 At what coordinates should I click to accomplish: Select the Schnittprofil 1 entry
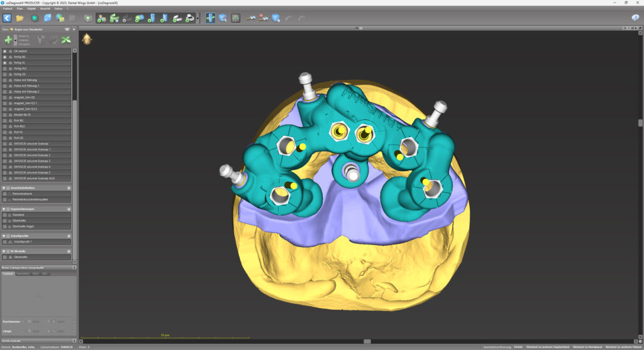click(21, 241)
